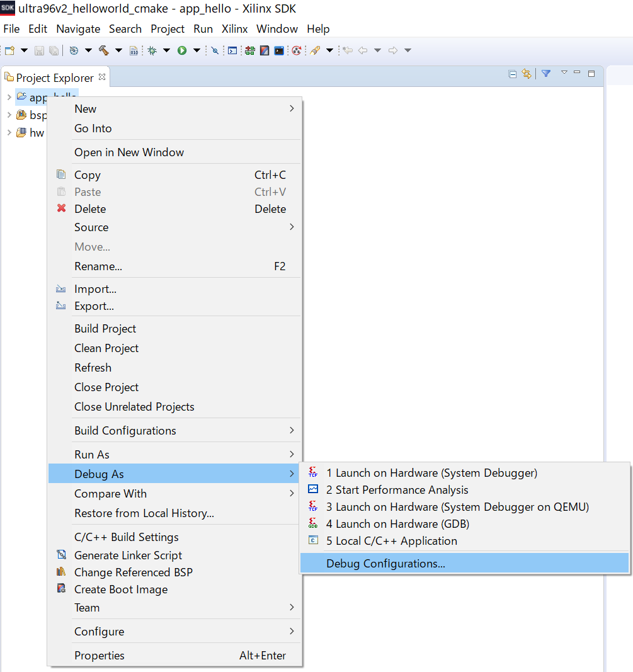Image resolution: width=633 pixels, height=672 pixels.
Task: Click the red circular repository icon
Action: coord(297,50)
